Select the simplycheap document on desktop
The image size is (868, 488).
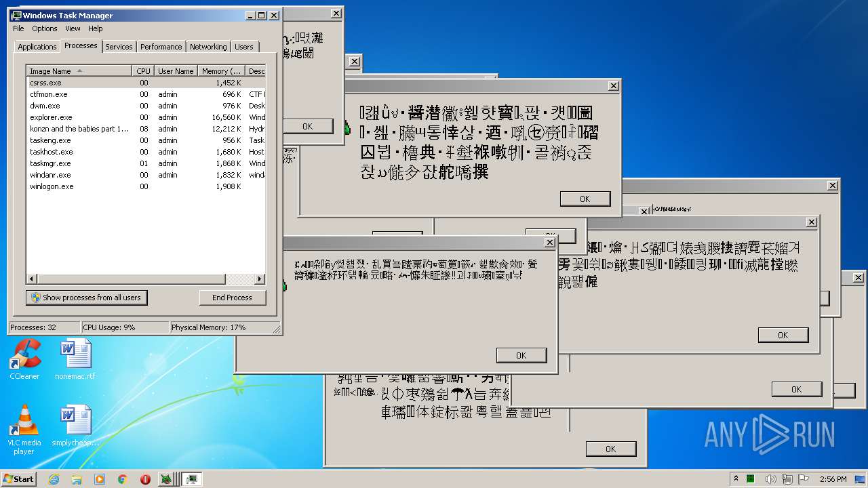75,426
